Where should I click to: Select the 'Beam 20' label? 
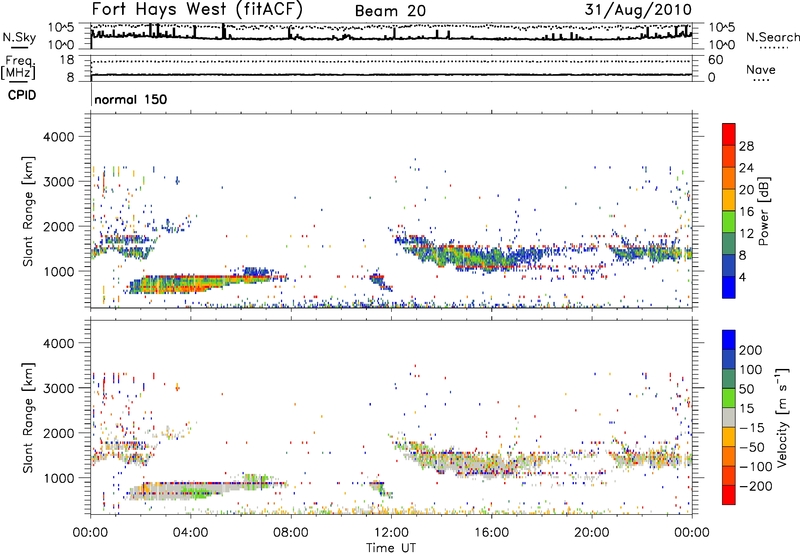390,11
